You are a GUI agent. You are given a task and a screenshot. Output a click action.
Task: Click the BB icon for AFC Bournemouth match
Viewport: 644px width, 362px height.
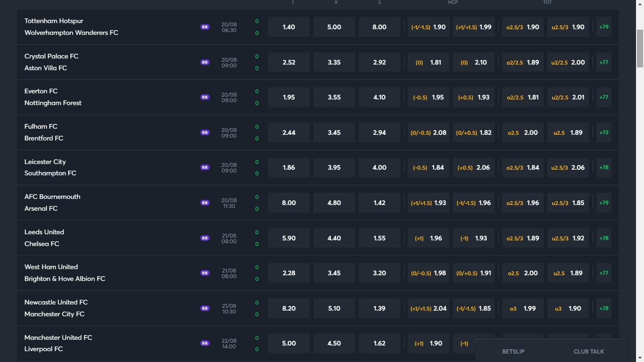pos(205,203)
